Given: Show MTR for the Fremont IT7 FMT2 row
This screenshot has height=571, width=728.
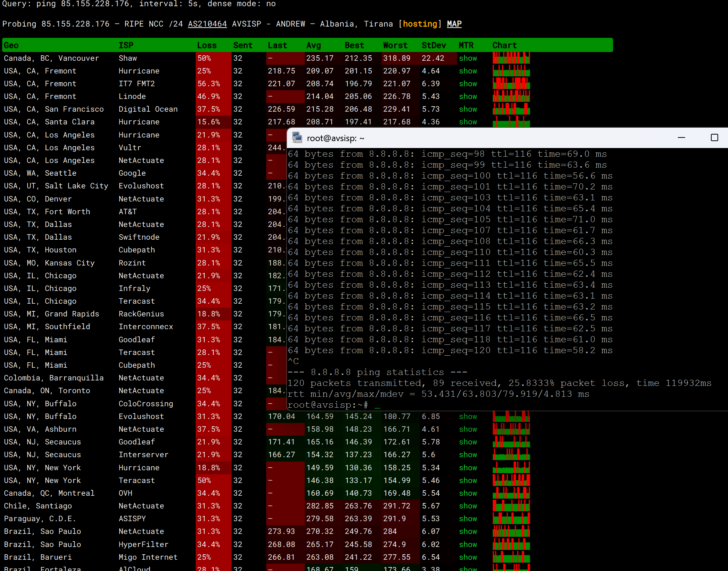Looking at the screenshot, I should click(x=468, y=84).
